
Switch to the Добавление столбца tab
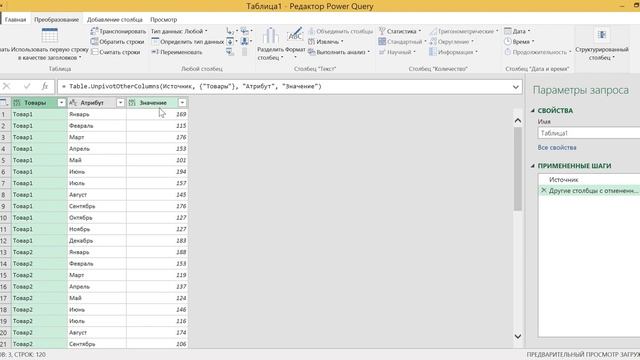click(115, 20)
